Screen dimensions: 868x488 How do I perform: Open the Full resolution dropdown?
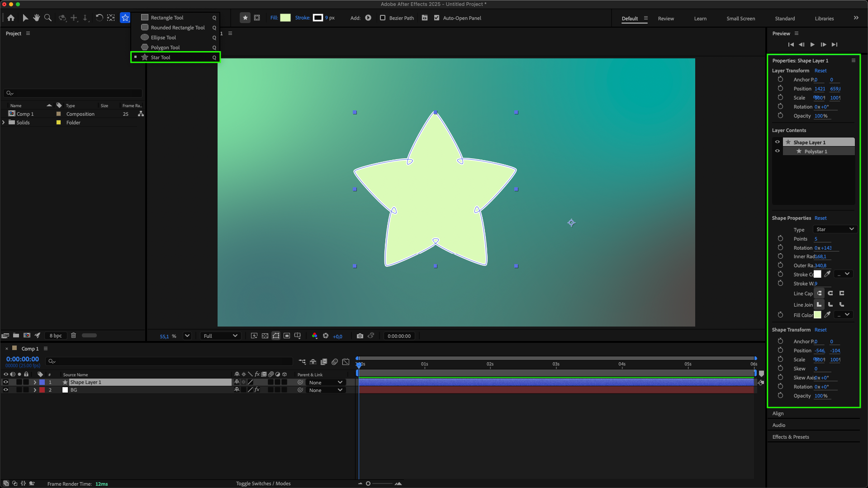(x=220, y=336)
